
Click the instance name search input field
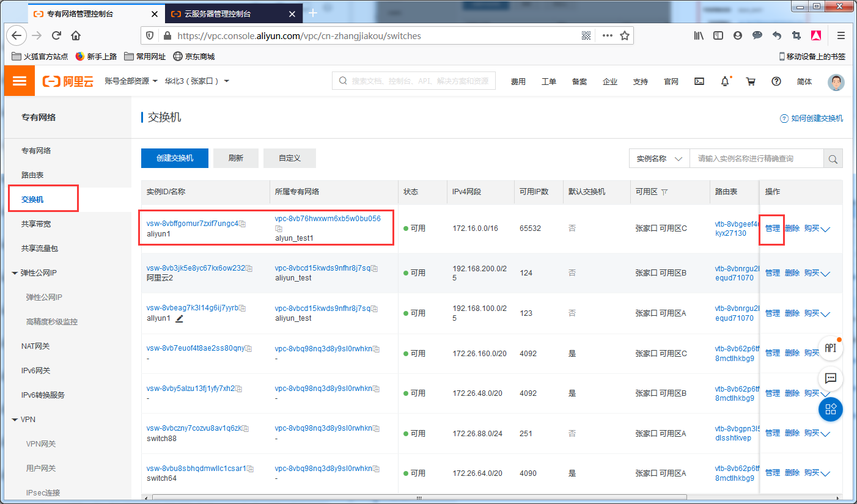coord(756,159)
